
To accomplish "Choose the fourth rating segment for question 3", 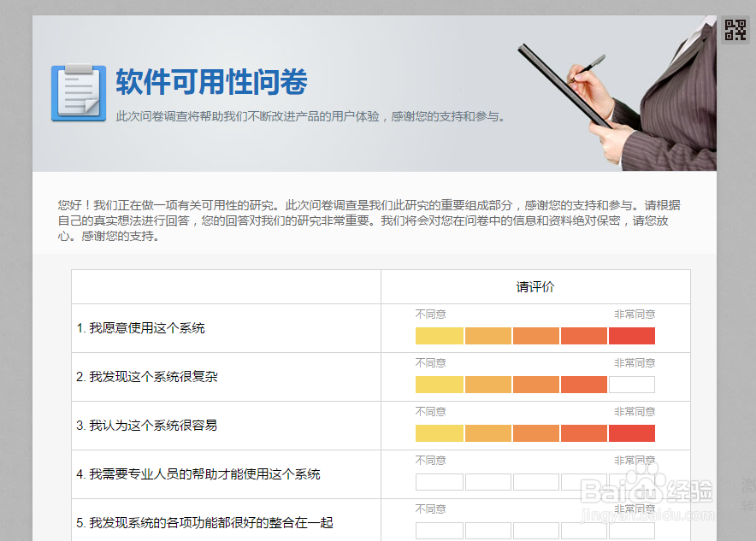I will coord(583,433).
